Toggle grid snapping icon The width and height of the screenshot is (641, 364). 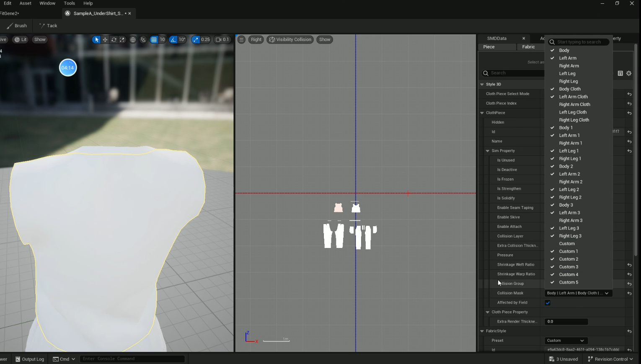(x=154, y=39)
